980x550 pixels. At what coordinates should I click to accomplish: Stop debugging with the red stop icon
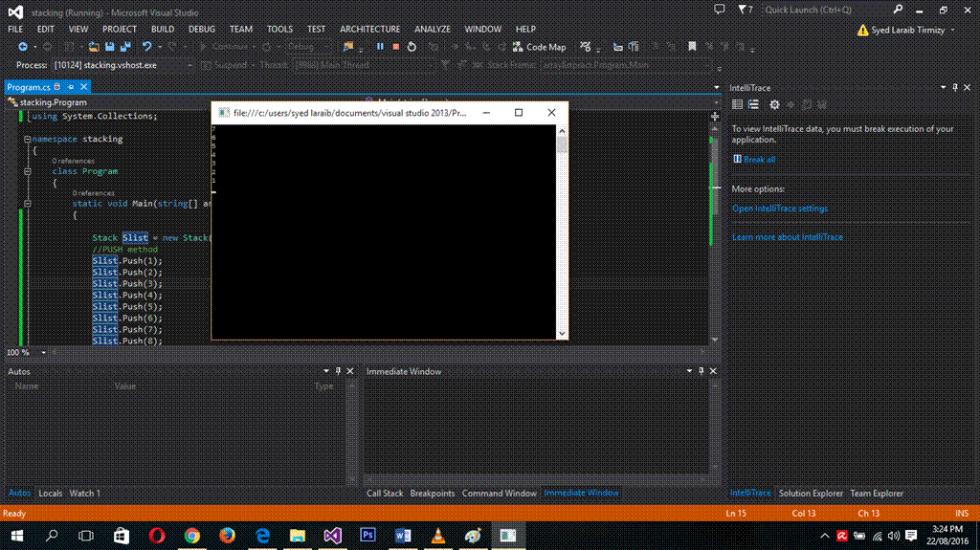pyautogui.click(x=395, y=46)
